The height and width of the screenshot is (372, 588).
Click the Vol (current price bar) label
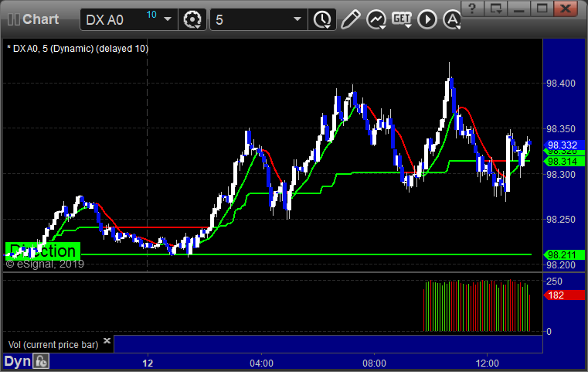coord(53,345)
